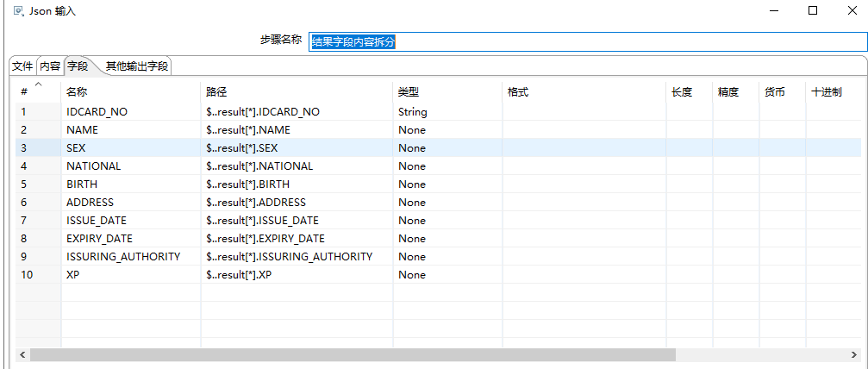Click the 格式 cell for IDCARD_NO row

(584, 112)
